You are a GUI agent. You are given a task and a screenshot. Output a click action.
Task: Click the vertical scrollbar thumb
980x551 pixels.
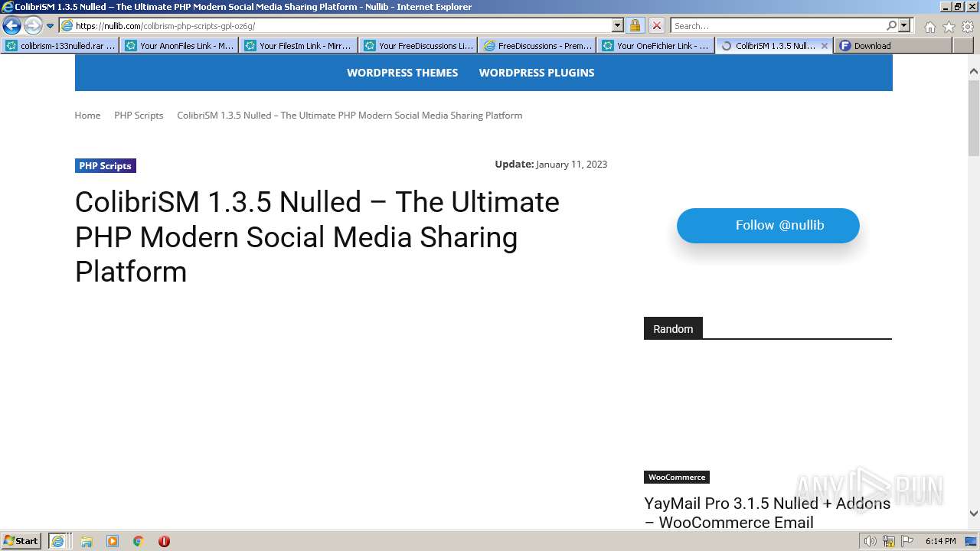click(974, 117)
